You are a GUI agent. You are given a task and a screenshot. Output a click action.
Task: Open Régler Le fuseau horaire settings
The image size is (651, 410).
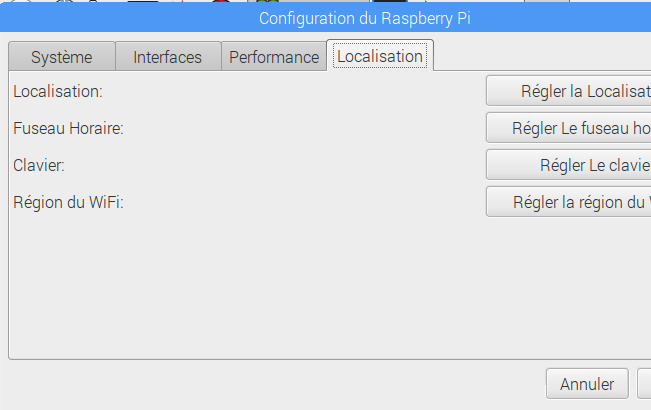(569, 128)
